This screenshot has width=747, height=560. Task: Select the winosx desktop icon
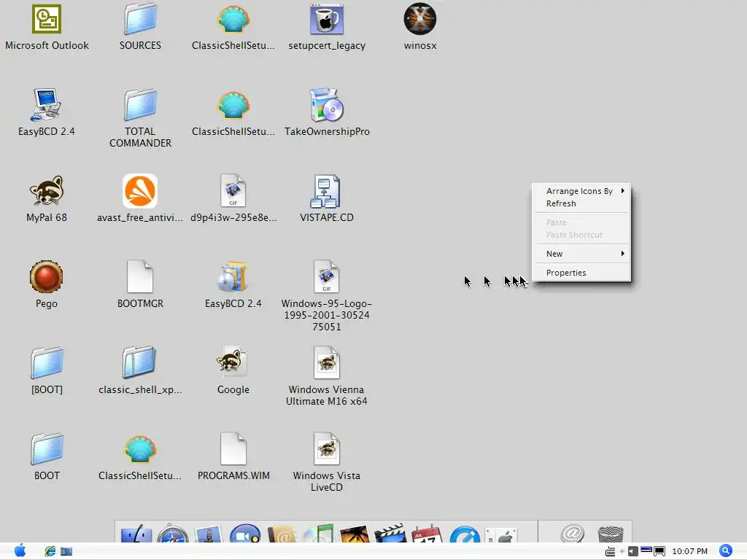(x=419, y=19)
